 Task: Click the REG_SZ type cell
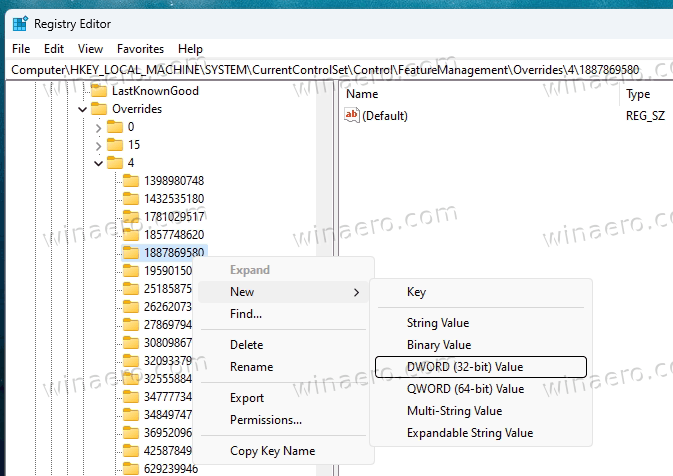[646, 116]
